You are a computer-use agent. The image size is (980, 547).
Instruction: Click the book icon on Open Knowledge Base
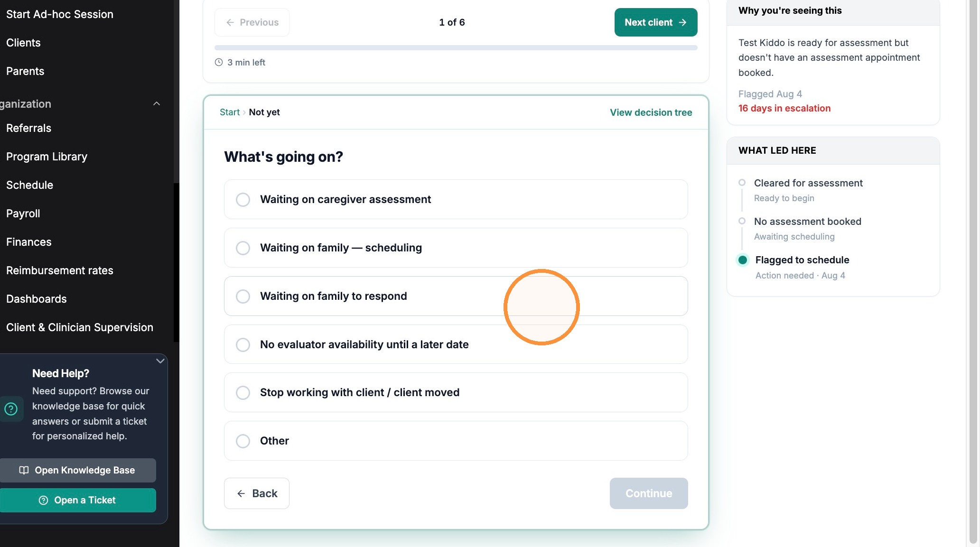[x=24, y=470]
